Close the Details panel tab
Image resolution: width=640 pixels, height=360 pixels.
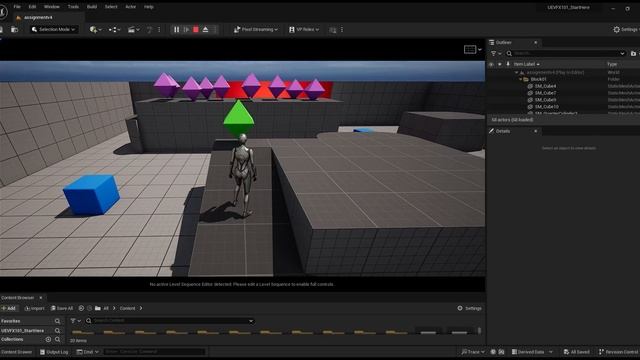tap(536, 131)
